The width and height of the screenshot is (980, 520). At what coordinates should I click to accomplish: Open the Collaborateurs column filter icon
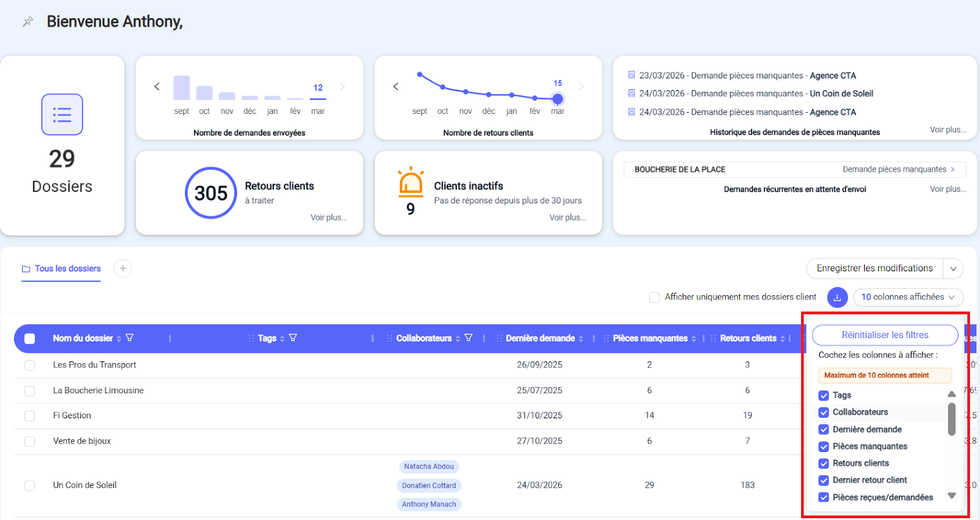(x=469, y=338)
